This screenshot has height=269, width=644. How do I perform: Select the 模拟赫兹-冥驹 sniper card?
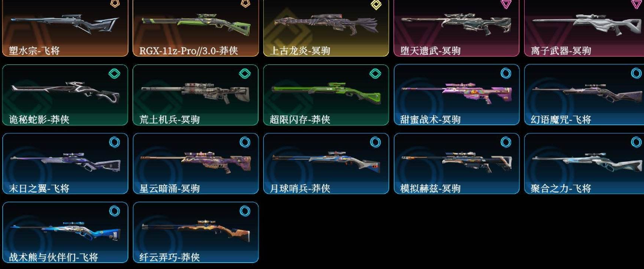[x=457, y=164]
